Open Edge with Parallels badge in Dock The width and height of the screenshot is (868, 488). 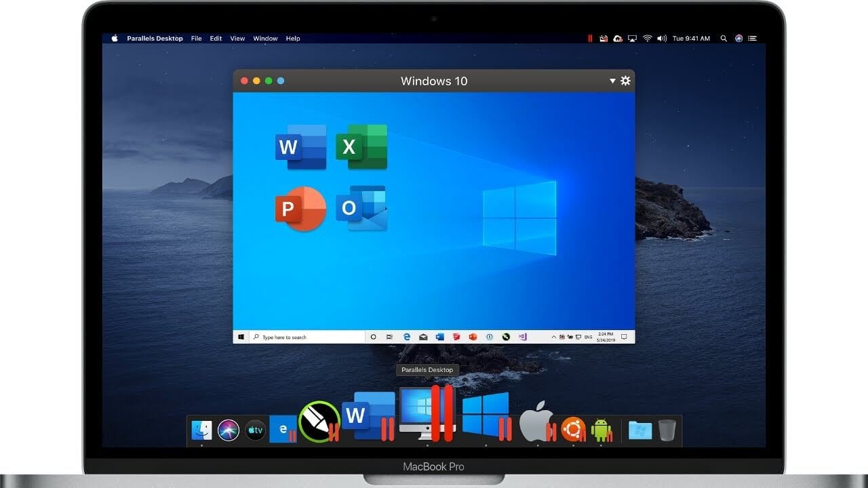(x=283, y=429)
